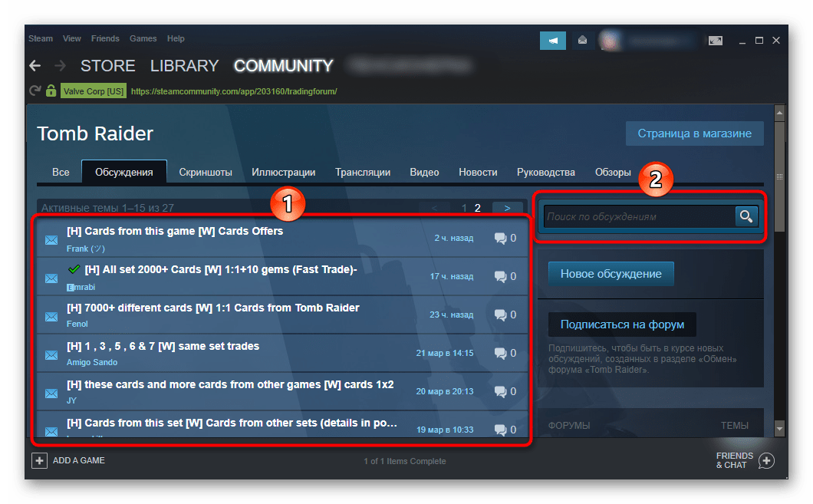Click envelope icon beside 2000+ Cards thread

(51, 278)
